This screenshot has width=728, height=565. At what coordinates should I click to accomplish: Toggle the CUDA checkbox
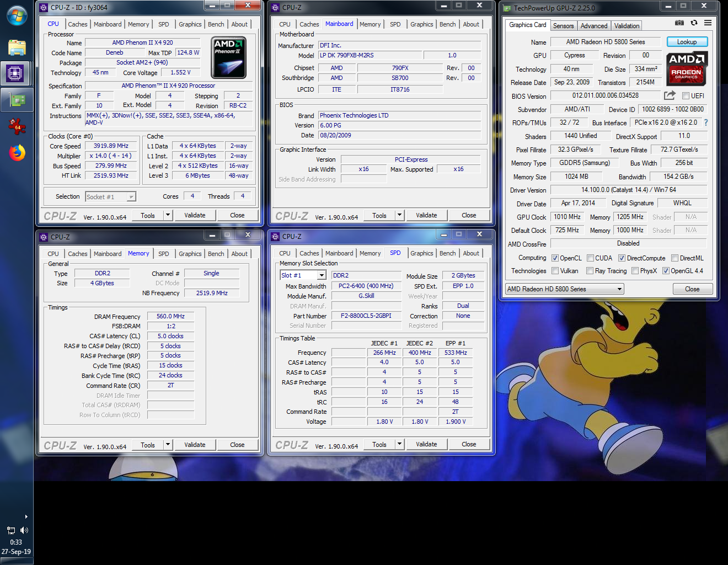pos(590,258)
